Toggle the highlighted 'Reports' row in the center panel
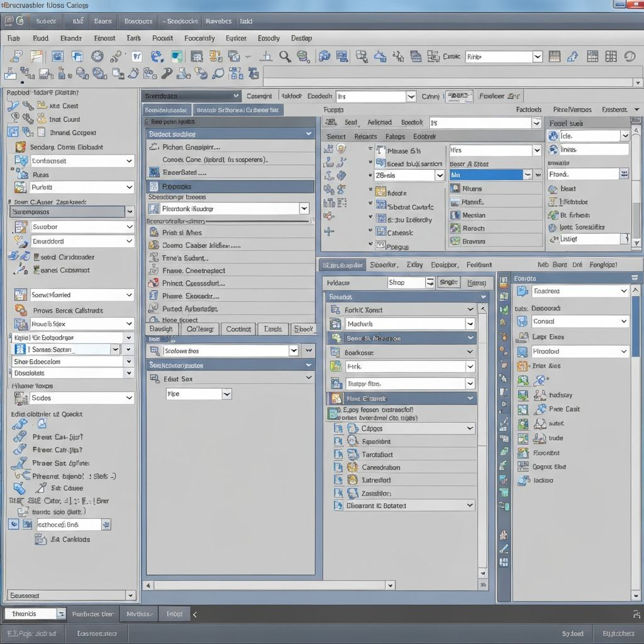 [230, 186]
